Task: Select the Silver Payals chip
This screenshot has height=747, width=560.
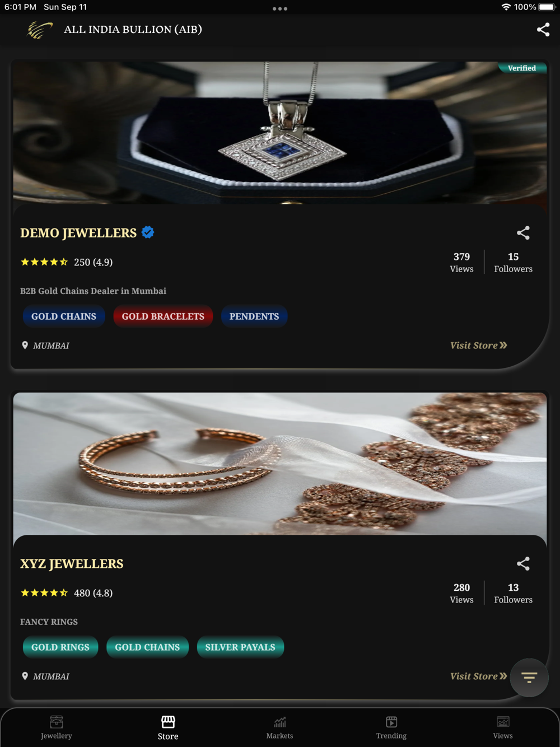Action: [240, 647]
